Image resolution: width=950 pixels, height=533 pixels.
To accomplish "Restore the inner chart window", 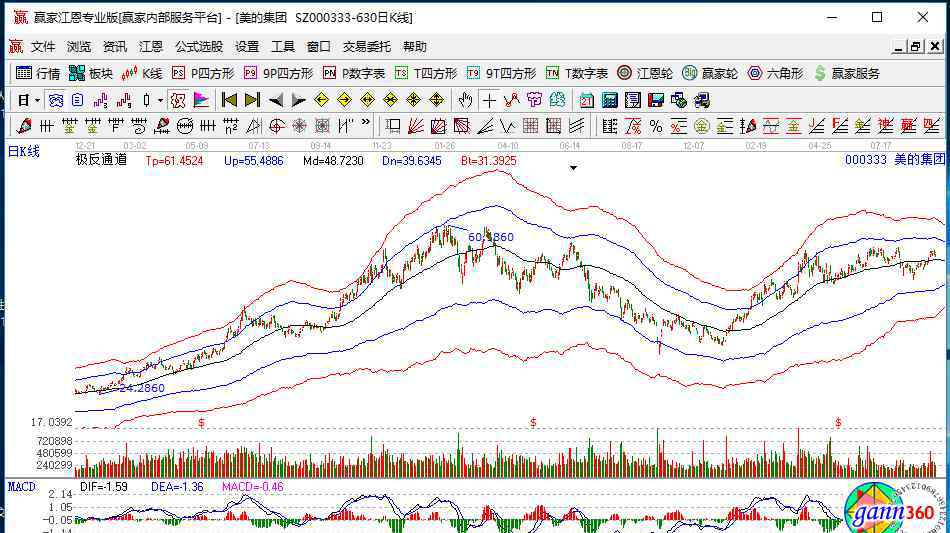I will [915, 47].
